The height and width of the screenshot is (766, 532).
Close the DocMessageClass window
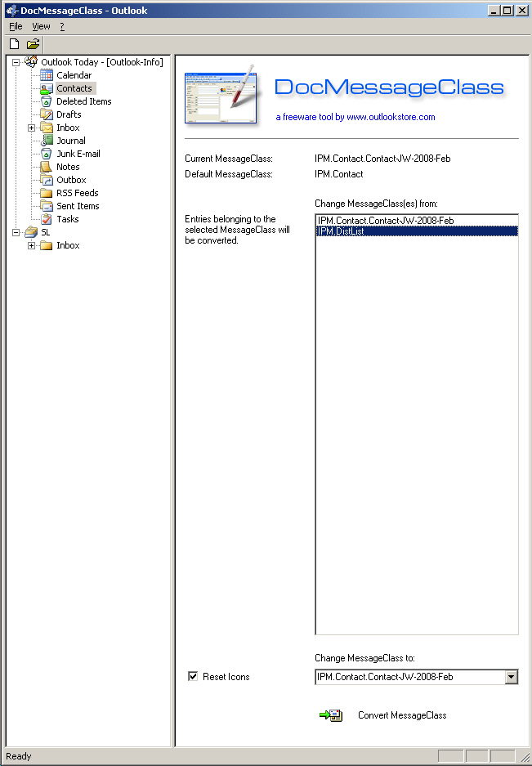[x=521, y=11]
